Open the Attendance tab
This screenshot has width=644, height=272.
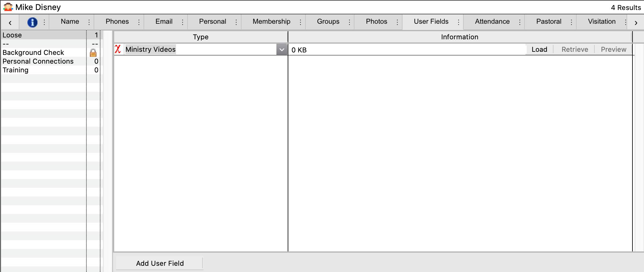(x=492, y=22)
